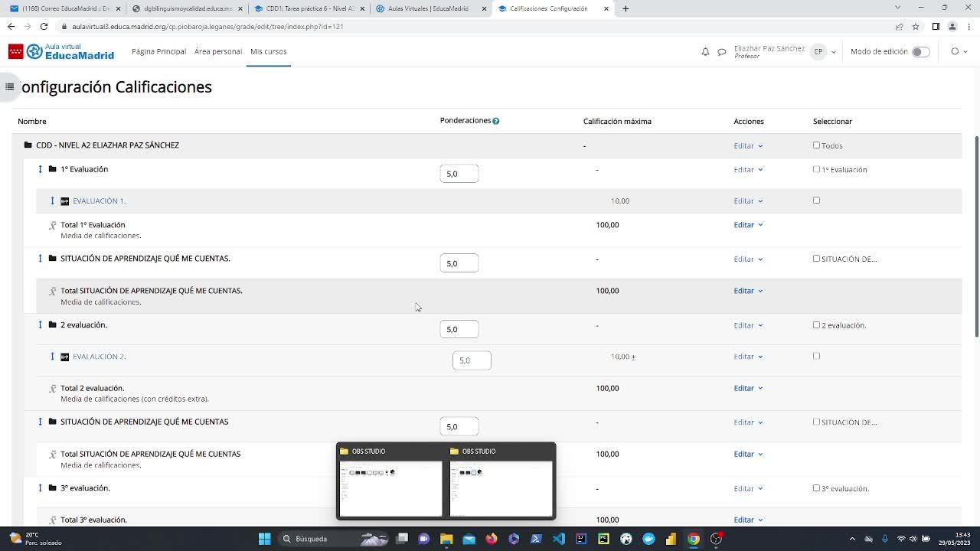Open a new browser tab
980x551 pixels.
click(626, 8)
